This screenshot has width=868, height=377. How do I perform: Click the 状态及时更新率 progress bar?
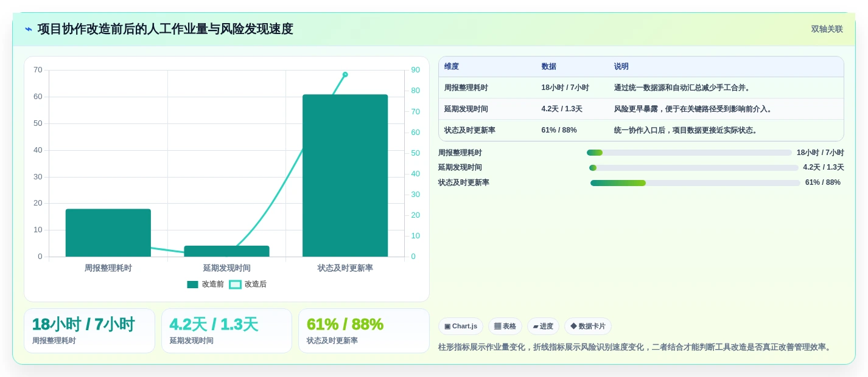tap(695, 183)
